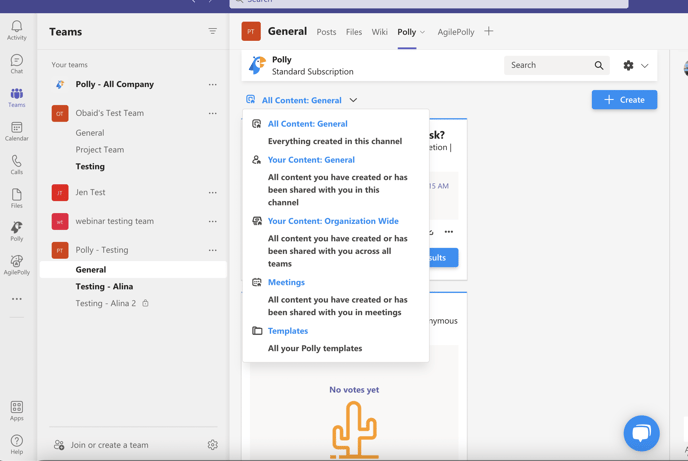This screenshot has width=688, height=461.
Task: Switch to the Files tab
Action: pyautogui.click(x=354, y=32)
